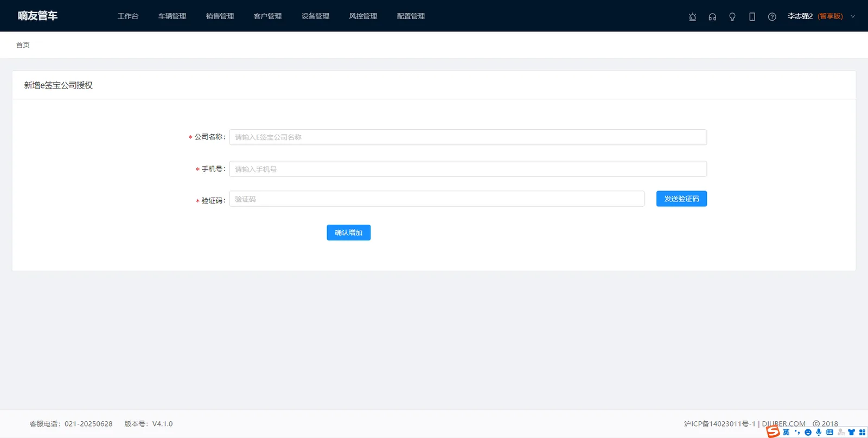Go to the 客户管理 menu
This screenshot has width=868, height=438.
tap(267, 16)
